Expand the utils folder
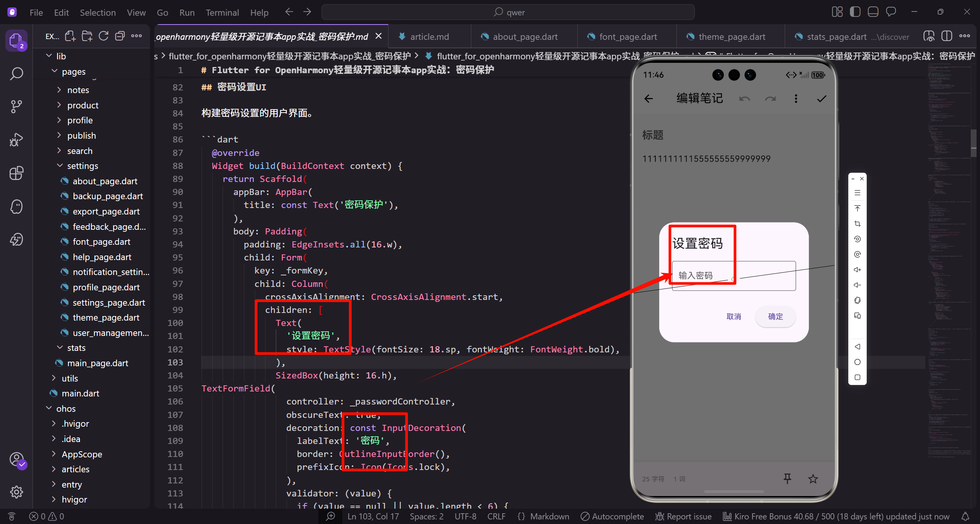Image resolution: width=980 pixels, height=524 pixels. pos(70,378)
